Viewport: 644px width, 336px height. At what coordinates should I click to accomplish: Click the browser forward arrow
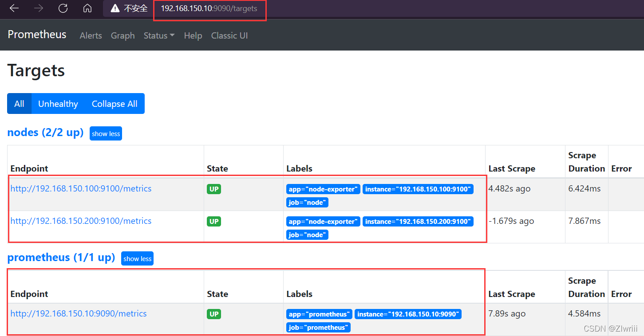[39, 8]
